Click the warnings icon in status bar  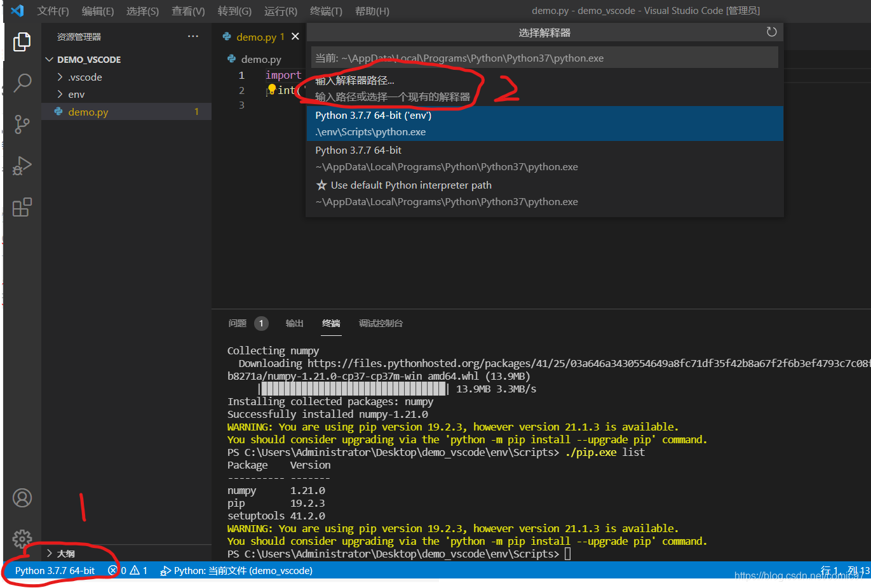(135, 571)
